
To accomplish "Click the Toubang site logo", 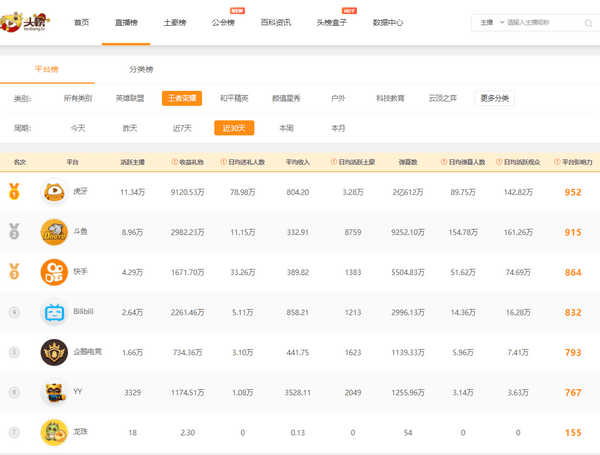I will click(26, 22).
